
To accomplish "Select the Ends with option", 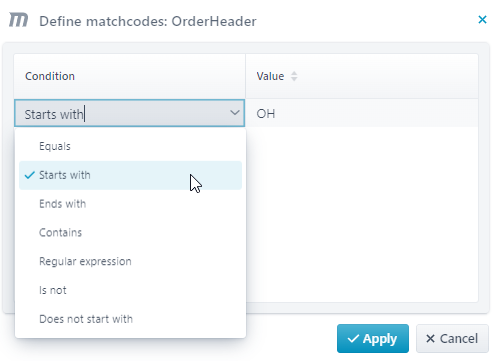I will 130,204.
